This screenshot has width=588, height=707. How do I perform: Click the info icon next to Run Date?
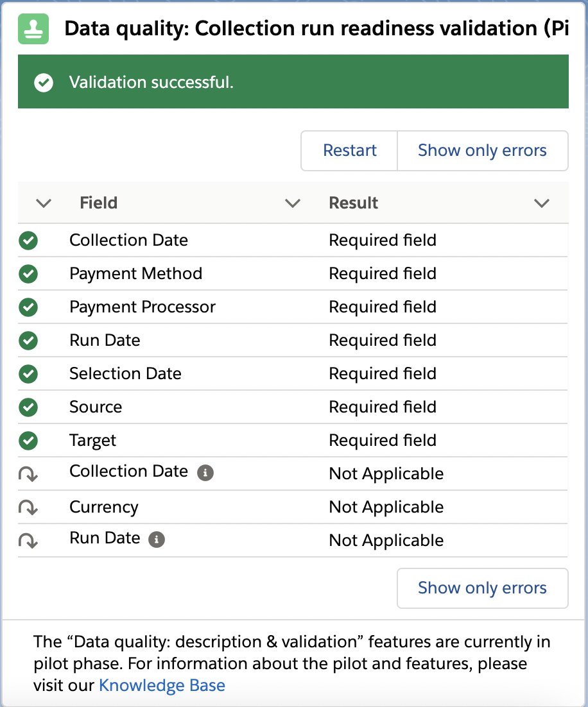(156, 540)
